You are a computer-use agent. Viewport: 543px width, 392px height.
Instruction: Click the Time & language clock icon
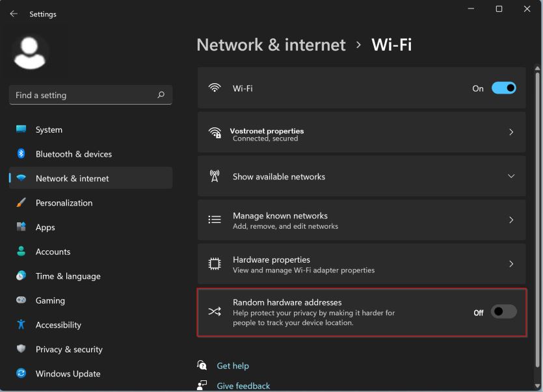[x=21, y=276]
